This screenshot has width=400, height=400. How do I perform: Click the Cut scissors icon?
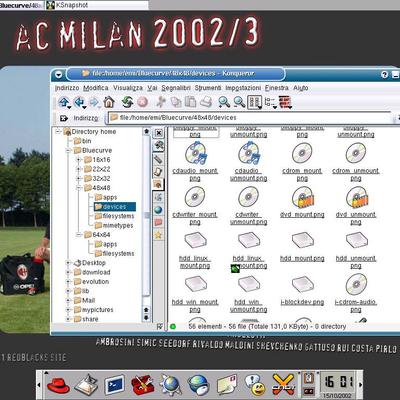161,102
